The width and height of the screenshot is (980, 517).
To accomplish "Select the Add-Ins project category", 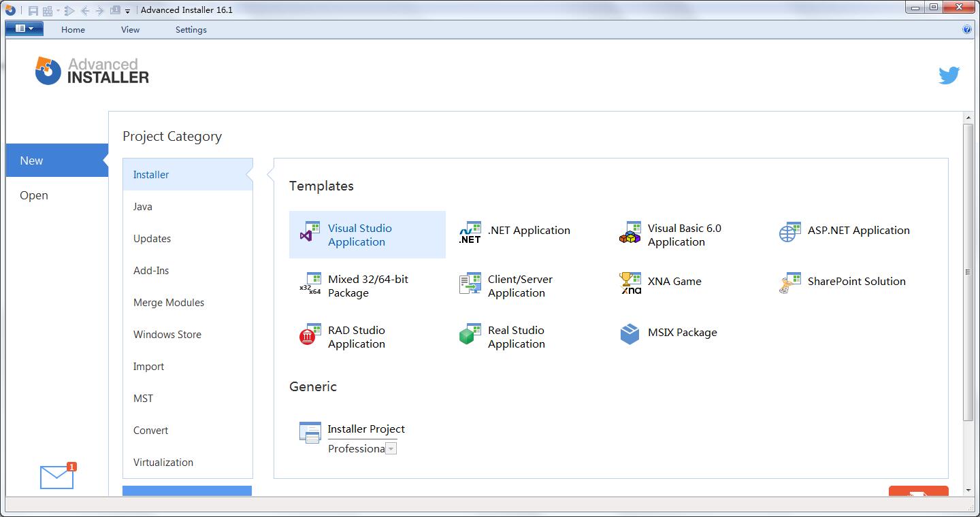I will click(188, 271).
